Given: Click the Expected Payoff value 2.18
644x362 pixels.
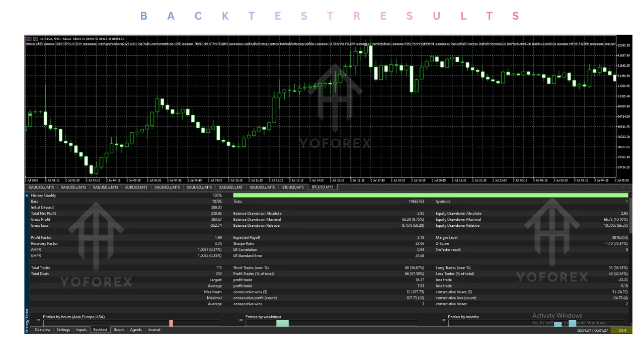Looking at the screenshot, I should coord(421,237).
